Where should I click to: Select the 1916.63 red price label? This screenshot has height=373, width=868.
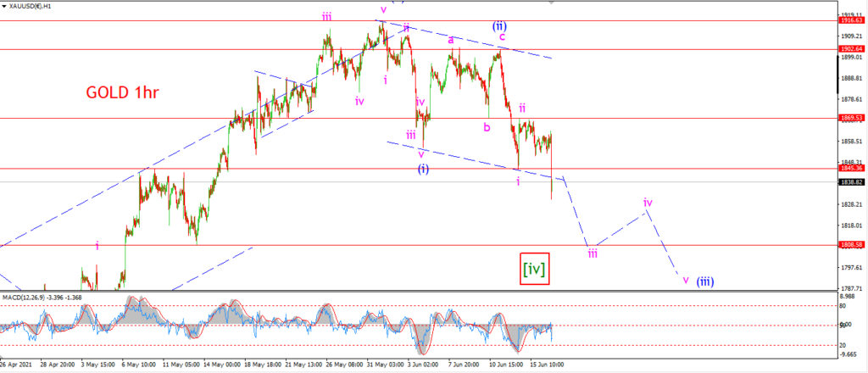click(x=853, y=20)
